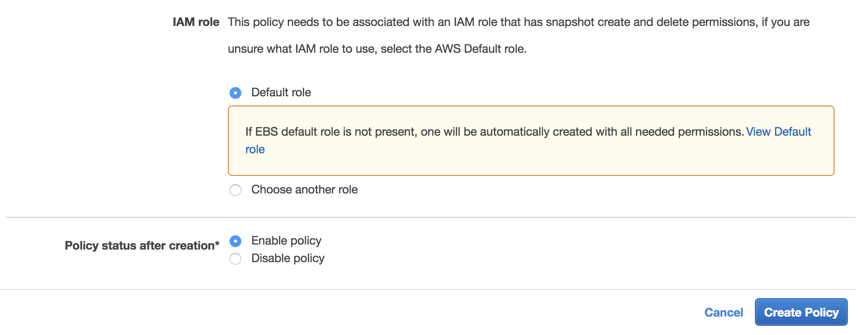Click the wrapped 'role' link word in notice
868x335 pixels.
click(x=255, y=149)
